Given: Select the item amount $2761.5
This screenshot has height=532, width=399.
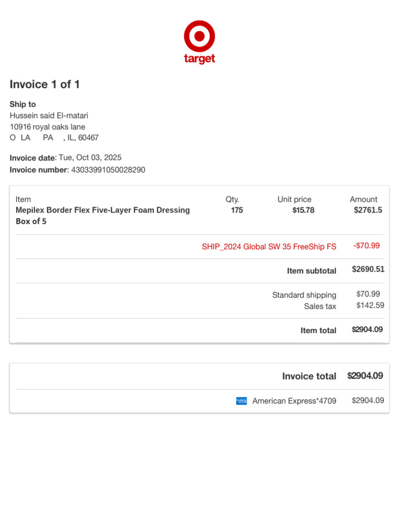Looking at the screenshot, I should click(x=368, y=210).
